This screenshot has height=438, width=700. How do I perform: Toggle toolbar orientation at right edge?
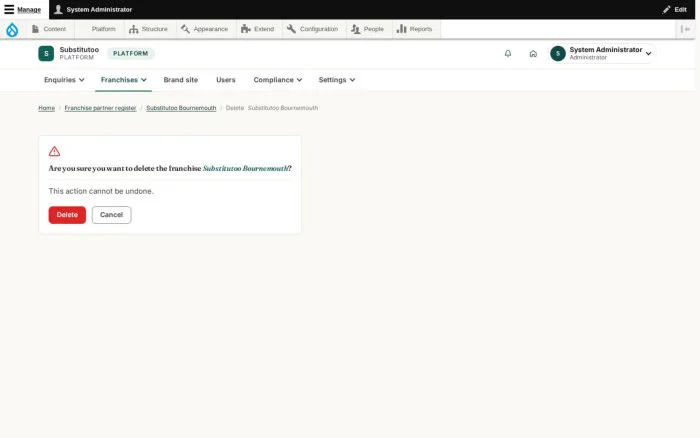pyautogui.click(x=685, y=29)
